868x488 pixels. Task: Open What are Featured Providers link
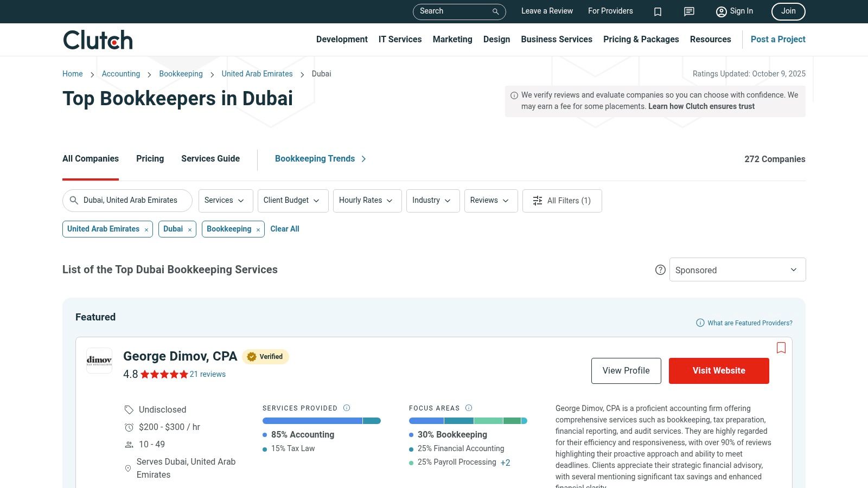pyautogui.click(x=744, y=323)
